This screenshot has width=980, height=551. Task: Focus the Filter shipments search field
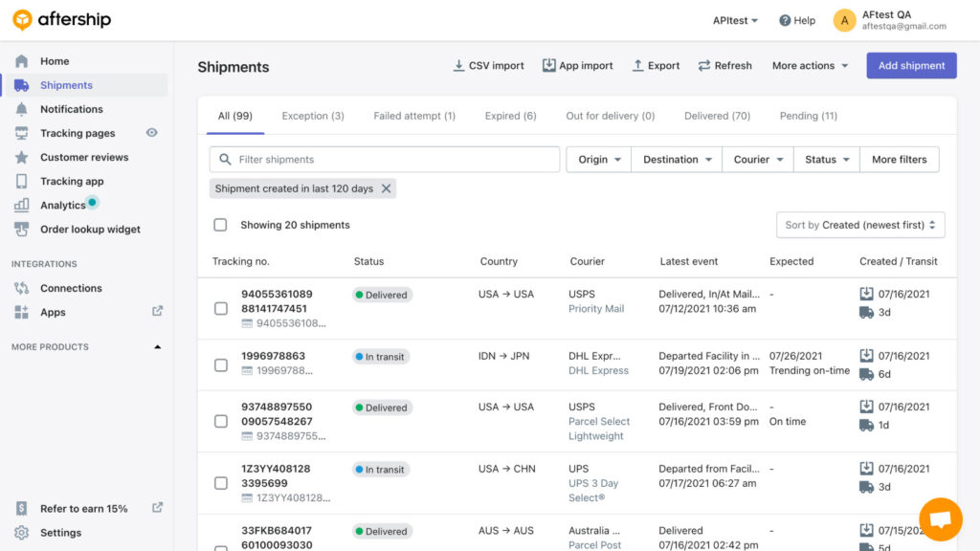coord(385,160)
